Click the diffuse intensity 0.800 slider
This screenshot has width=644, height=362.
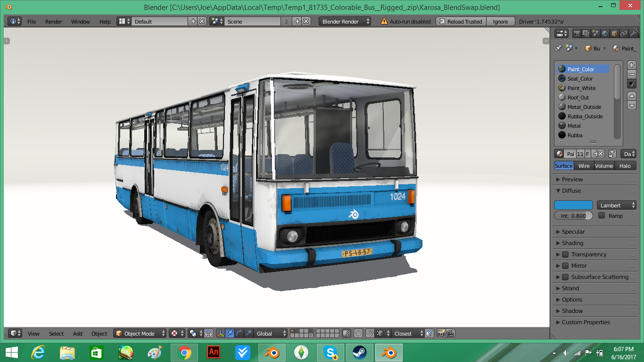573,215
